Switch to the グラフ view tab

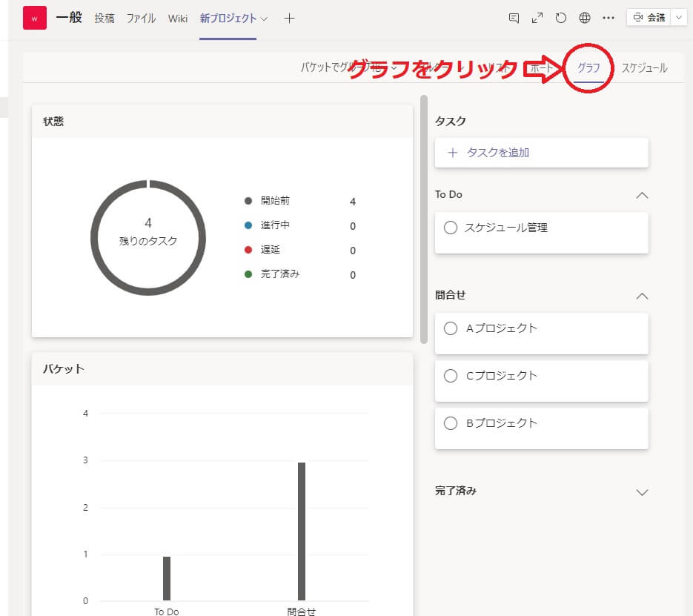click(x=588, y=68)
